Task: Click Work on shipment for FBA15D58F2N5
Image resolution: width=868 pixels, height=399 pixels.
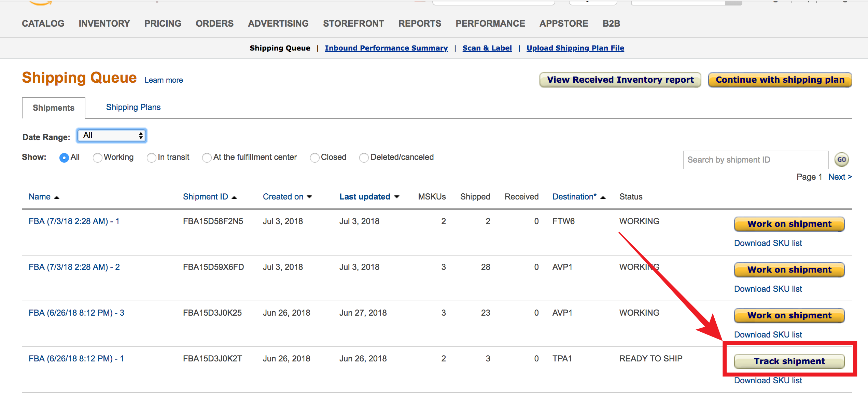Action: click(x=789, y=224)
